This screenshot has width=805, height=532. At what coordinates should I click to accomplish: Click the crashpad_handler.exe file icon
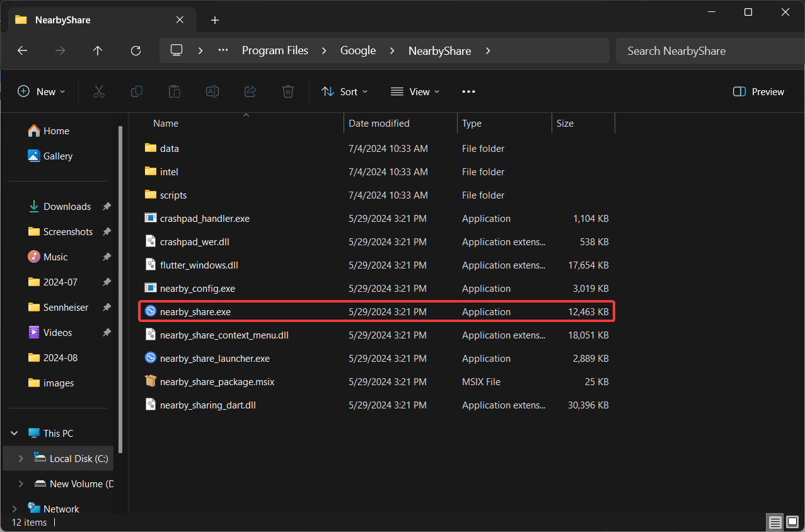pos(150,218)
